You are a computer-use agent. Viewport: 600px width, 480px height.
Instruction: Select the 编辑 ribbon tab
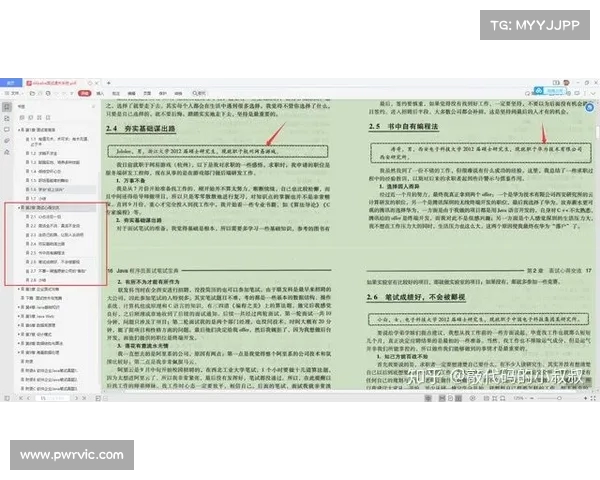click(132, 93)
